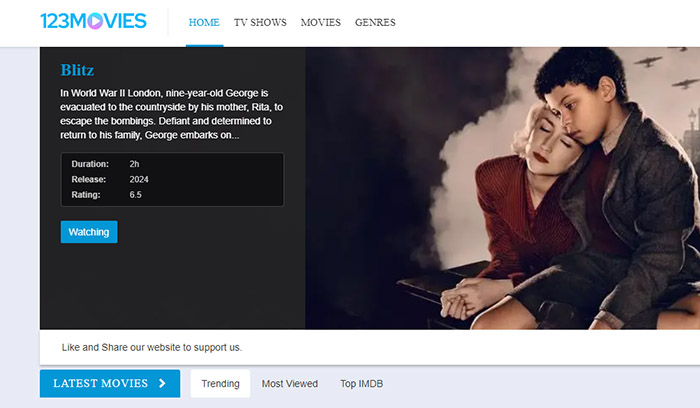Select MOVIES in the navigation bar
This screenshot has width=700, height=408.
pyautogui.click(x=320, y=22)
